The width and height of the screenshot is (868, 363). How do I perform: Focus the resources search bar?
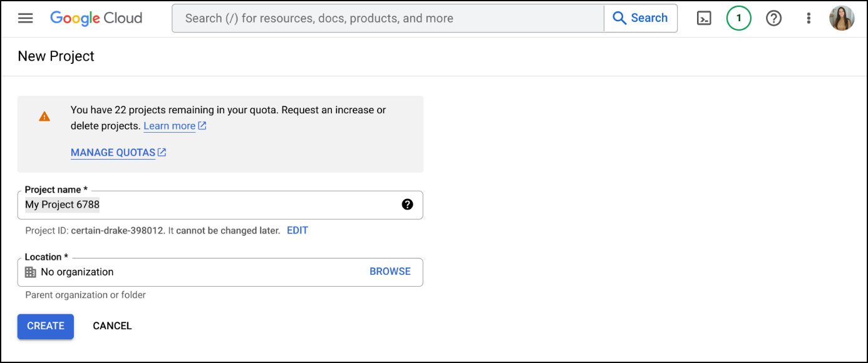388,18
